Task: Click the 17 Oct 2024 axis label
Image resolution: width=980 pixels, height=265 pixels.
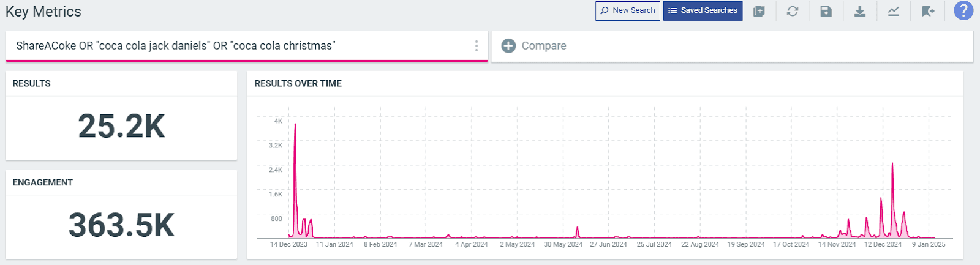Action: [x=791, y=245]
